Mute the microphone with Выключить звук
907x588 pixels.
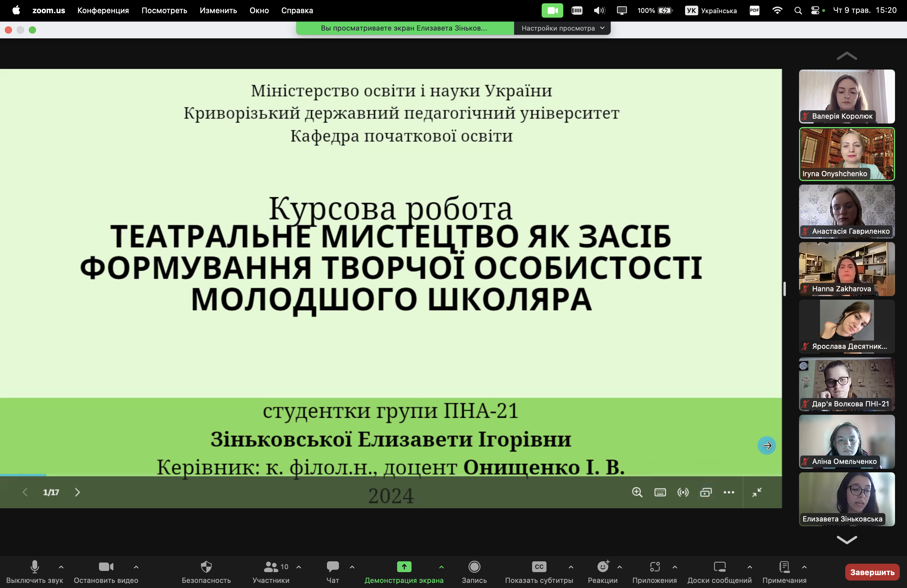click(34, 572)
